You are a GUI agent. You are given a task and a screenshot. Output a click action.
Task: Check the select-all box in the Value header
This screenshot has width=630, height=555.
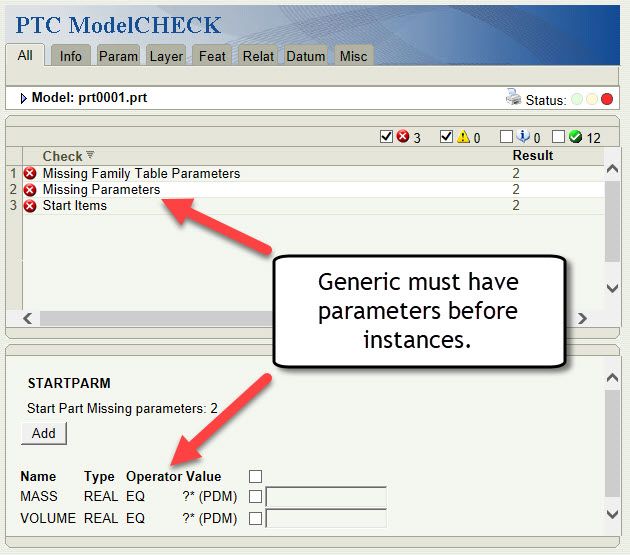(x=256, y=476)
